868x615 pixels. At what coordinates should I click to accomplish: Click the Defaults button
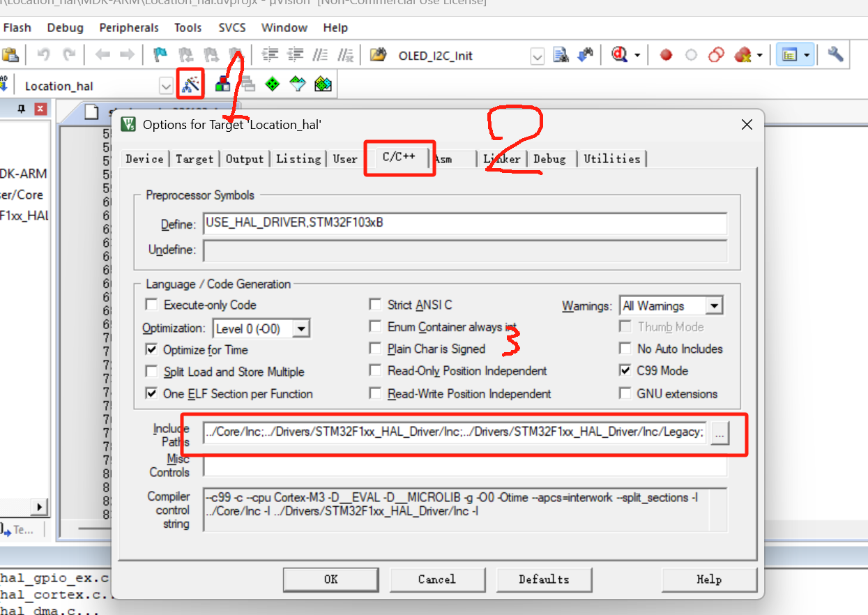point(544,579)
